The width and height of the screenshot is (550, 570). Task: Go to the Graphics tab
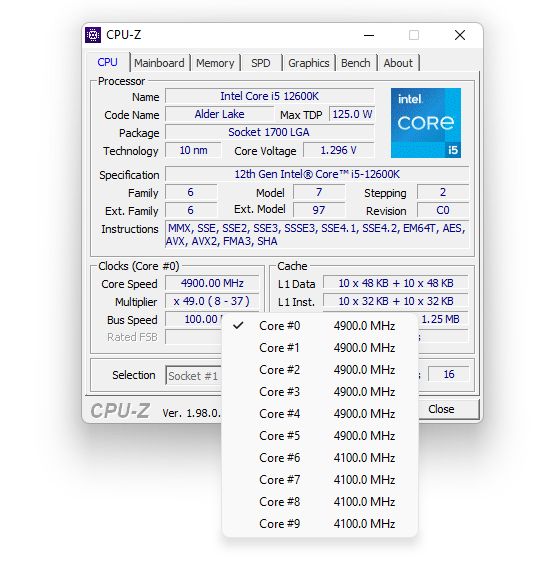(309, 63)
